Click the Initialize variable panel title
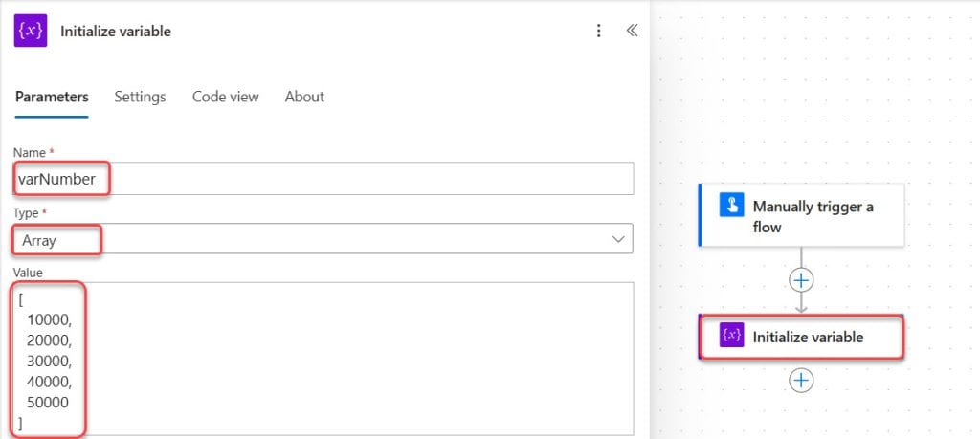This screenshot has height=439, width=980. 116,32
